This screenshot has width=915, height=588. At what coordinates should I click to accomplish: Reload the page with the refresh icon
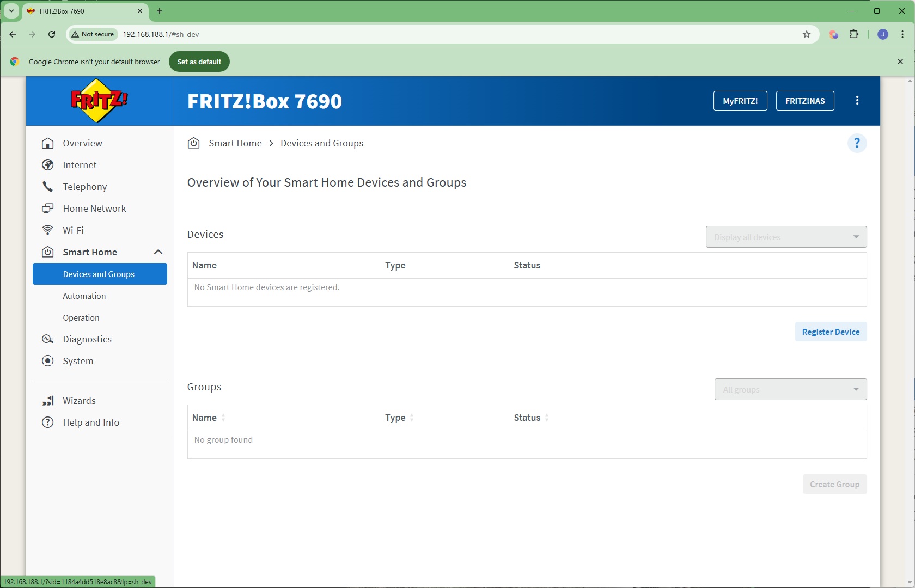[52, 34]
